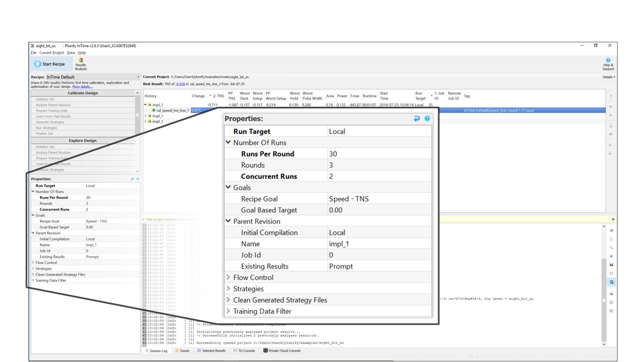Click the help icon in the sidebar Properties header

138,179
